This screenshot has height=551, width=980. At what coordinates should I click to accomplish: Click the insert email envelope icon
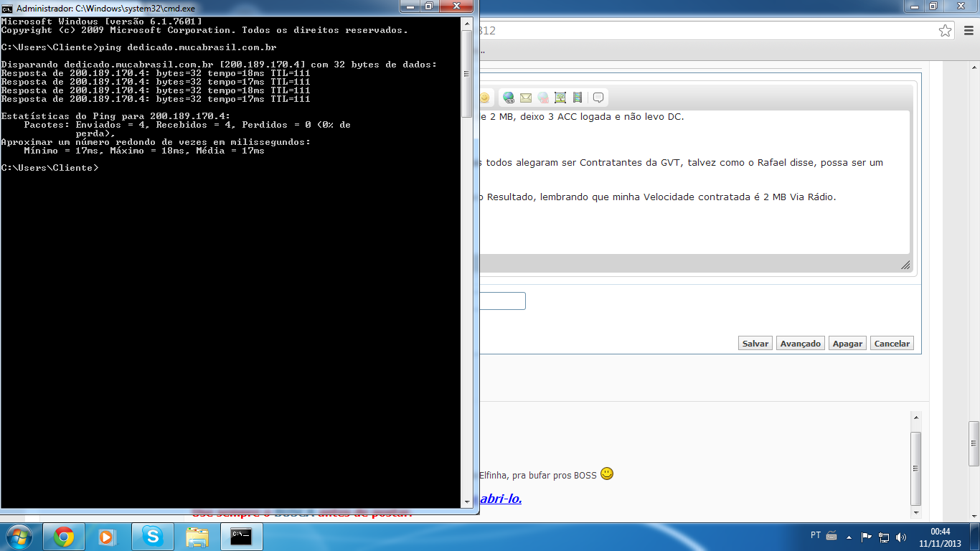point(526,98)
